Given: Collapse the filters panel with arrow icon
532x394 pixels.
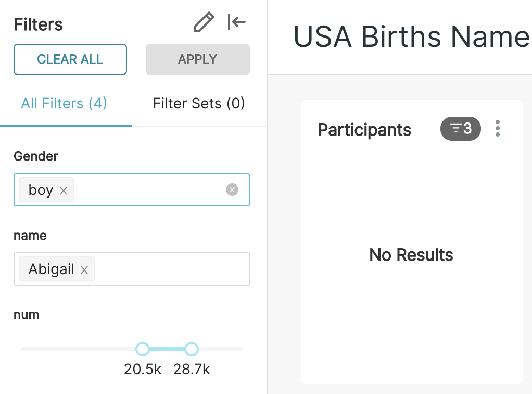Looking at the screenshot, I should point(237,22).
